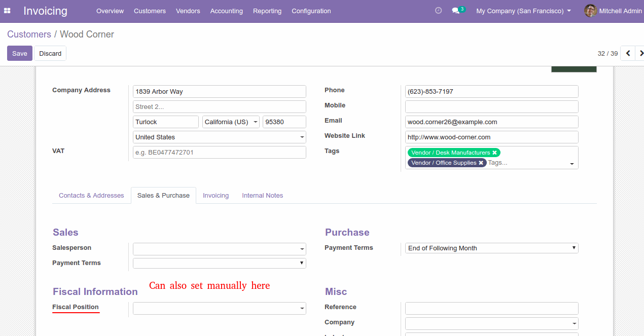The width and height of the screenshot is (644, 336).
Task: Go back to Customers breadcrumb
Action: point(29,34)
